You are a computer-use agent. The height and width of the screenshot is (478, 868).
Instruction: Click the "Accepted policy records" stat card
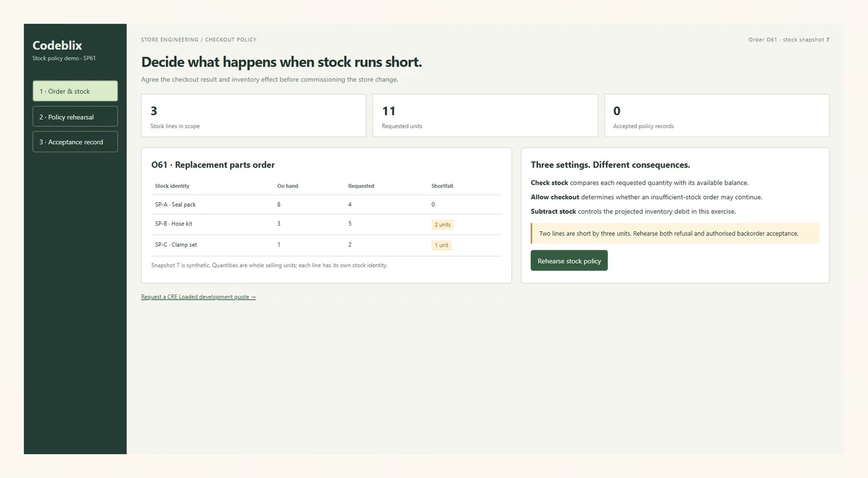(x=717, y=116)
